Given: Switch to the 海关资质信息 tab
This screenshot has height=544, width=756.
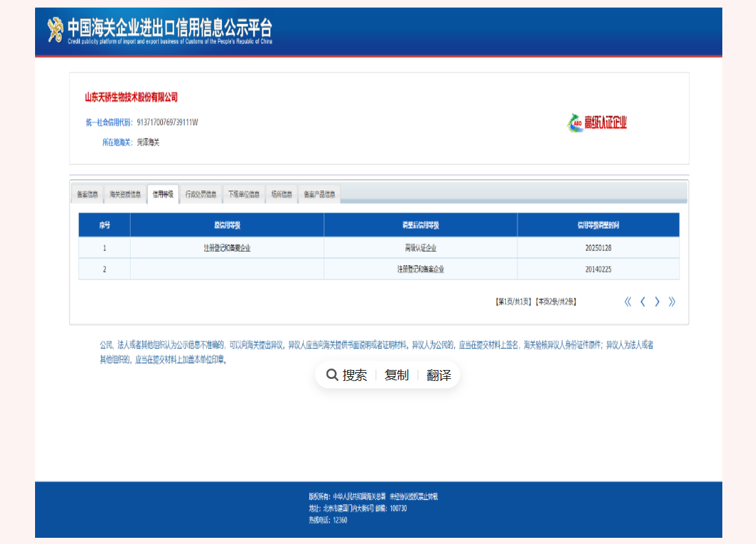Looking at the screenshot, I should click(125, 195).
